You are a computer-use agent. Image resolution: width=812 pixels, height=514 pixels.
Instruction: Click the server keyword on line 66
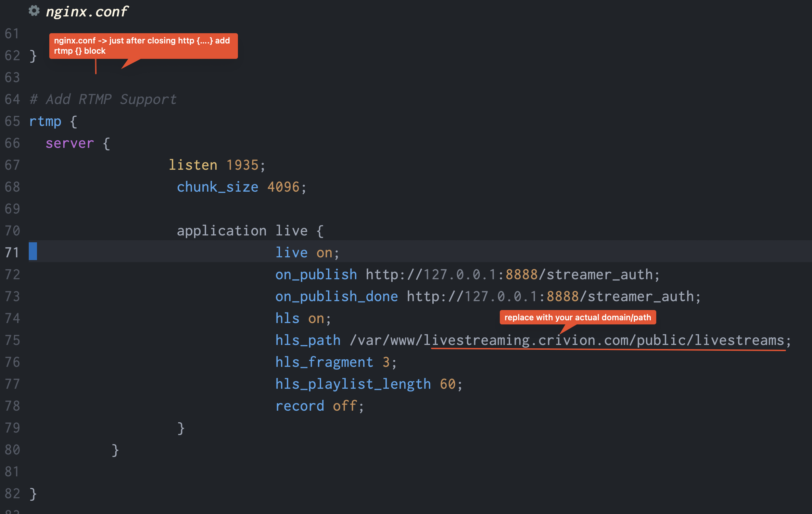click(69, 143)
